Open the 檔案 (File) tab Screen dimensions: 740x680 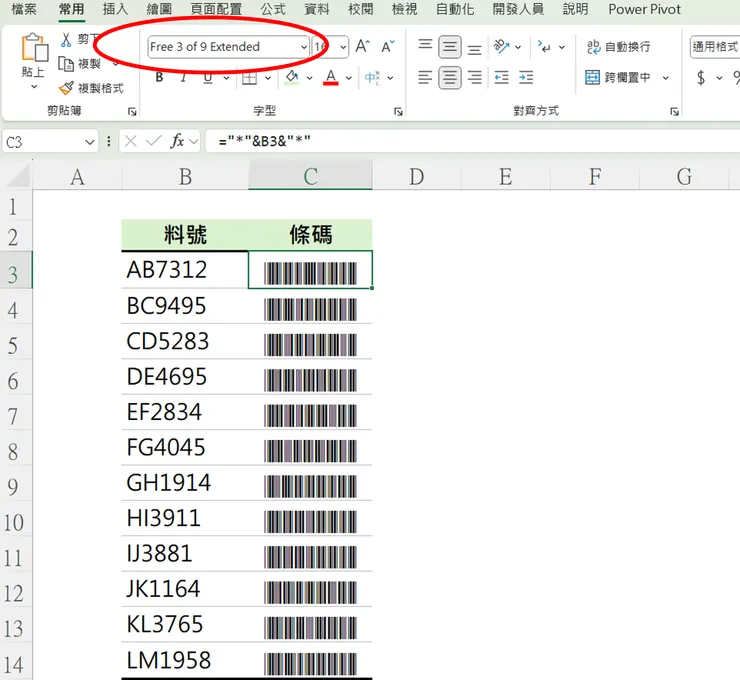pyautogui.click(x=24, y=9)
